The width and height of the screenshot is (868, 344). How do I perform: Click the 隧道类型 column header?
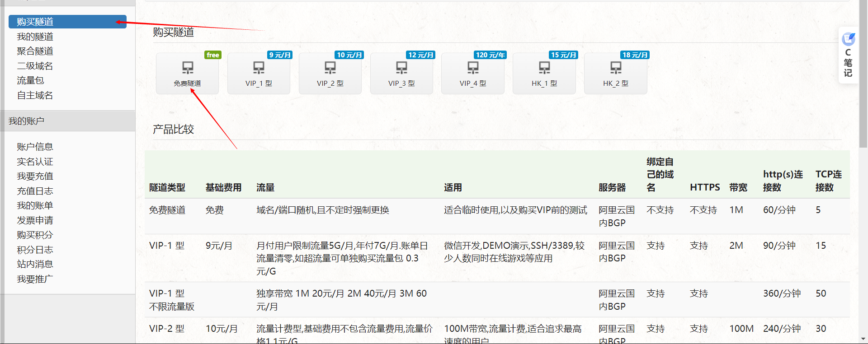tap(167, 187)
